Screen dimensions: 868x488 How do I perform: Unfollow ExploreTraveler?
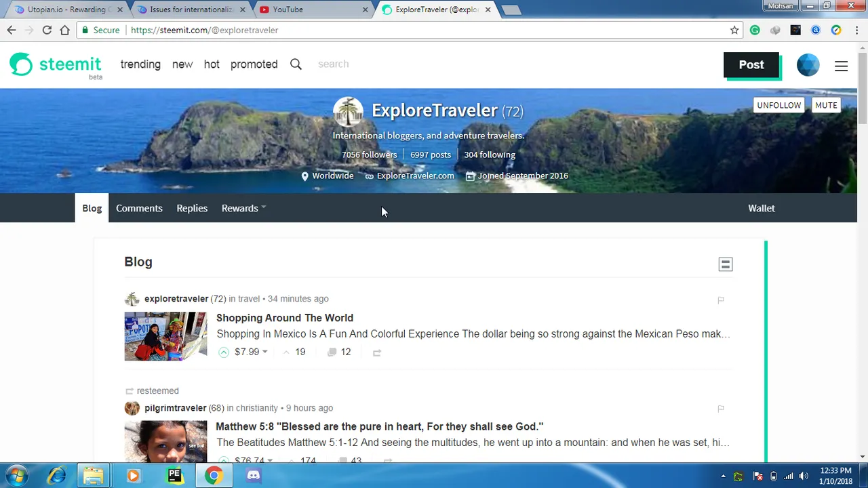[x=779, y=105]
